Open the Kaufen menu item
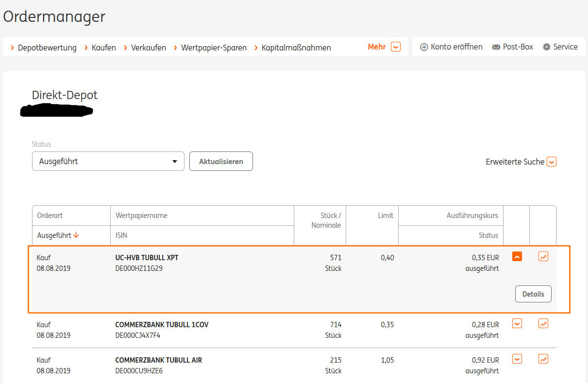 pos(103,48)
